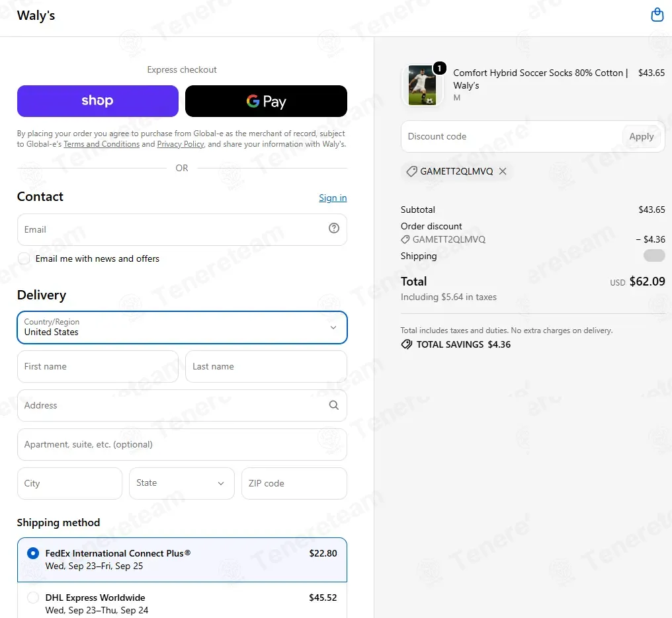Viewport: 672px width, 618px height.
Task: Open the shopping bag cart icon
Action: (x=657, y=15)
